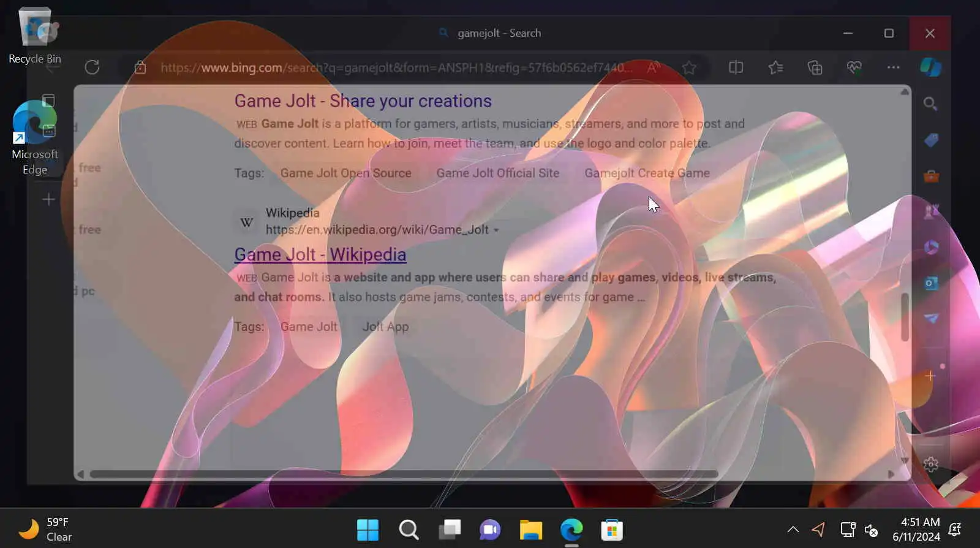
Task: Open network status tray icon
Action: (848, 530)
